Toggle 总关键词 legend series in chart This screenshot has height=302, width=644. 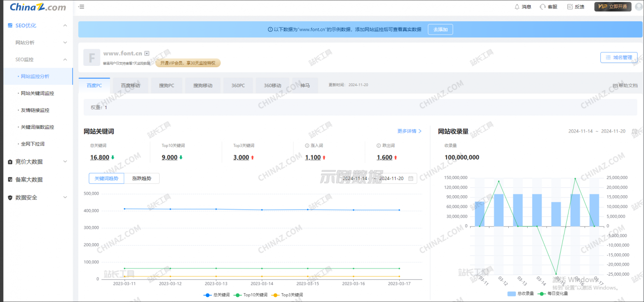coord(216,295)
